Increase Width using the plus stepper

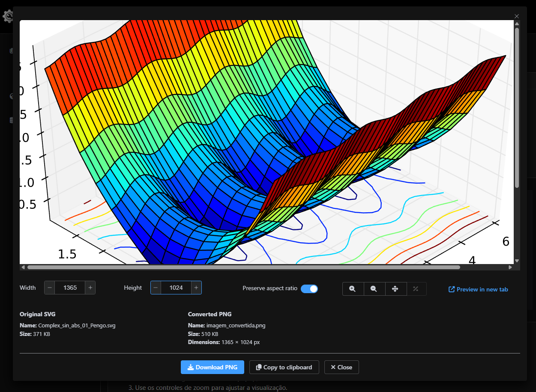click(90, 288)
